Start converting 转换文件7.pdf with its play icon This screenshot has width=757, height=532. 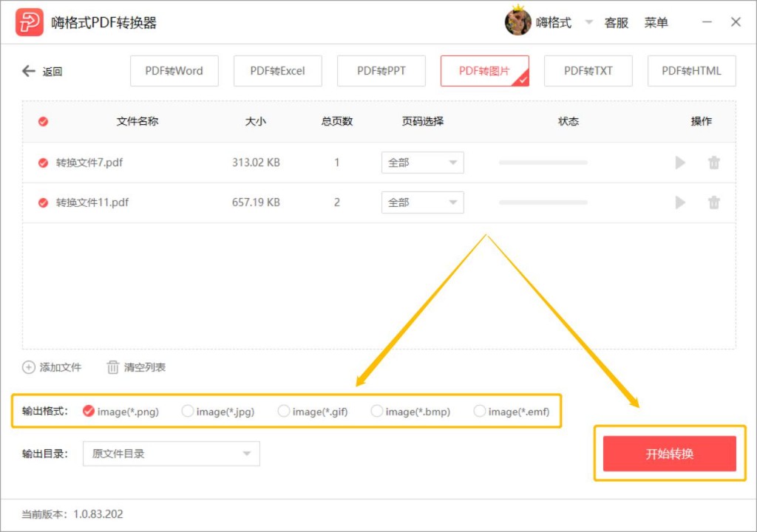pyautogui.click(x=680, y=163)
